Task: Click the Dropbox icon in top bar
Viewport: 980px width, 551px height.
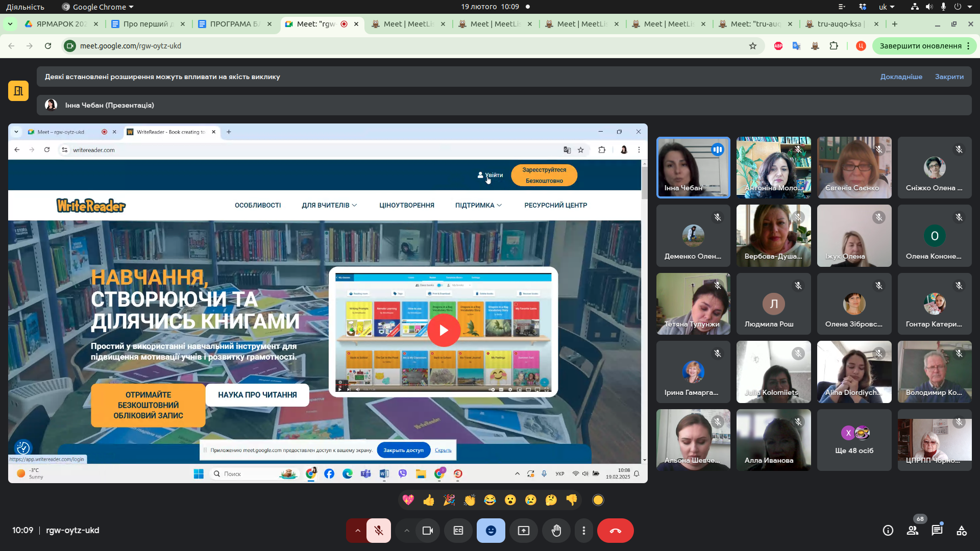Action: pyautogui.click(x=863, y=7)
